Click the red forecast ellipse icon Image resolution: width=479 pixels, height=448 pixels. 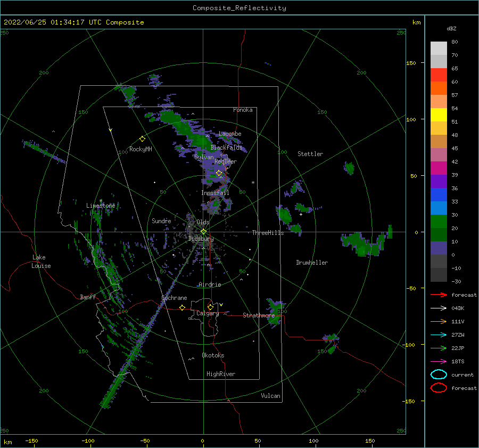pos(439,388)
